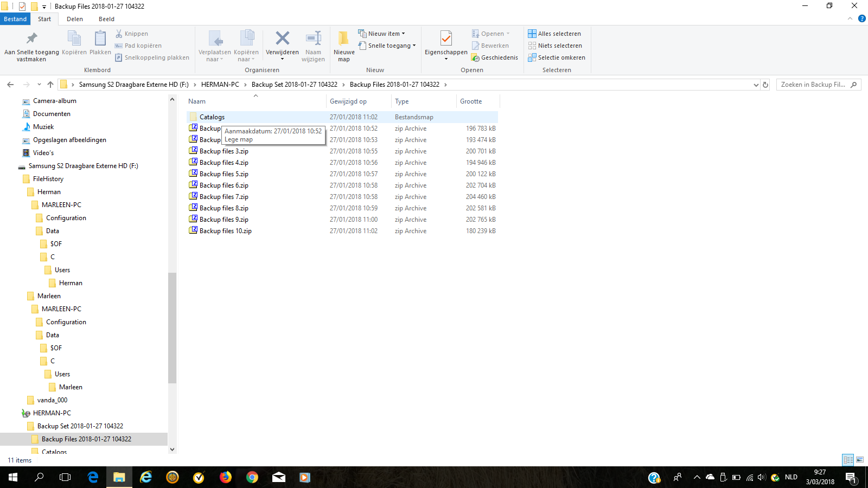The height and width of the screenshot is (488, 868).
Task: Switch to large icons view toggle
Action: pos(860,460)
